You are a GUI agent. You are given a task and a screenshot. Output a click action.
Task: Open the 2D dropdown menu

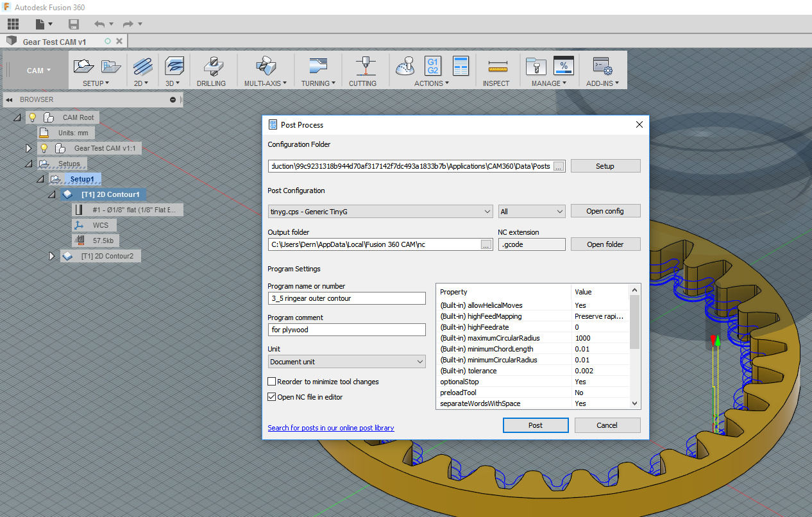click(x=141, y=83)
